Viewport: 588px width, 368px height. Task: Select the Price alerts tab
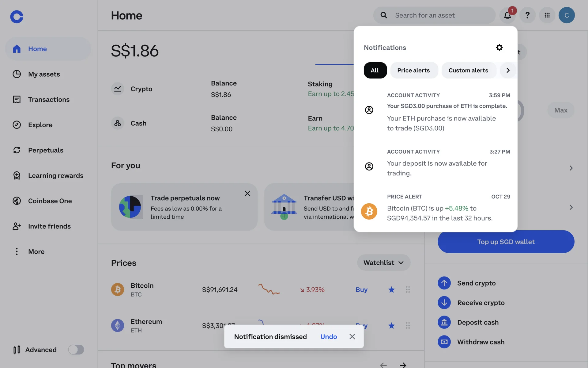tap(413, 71)
